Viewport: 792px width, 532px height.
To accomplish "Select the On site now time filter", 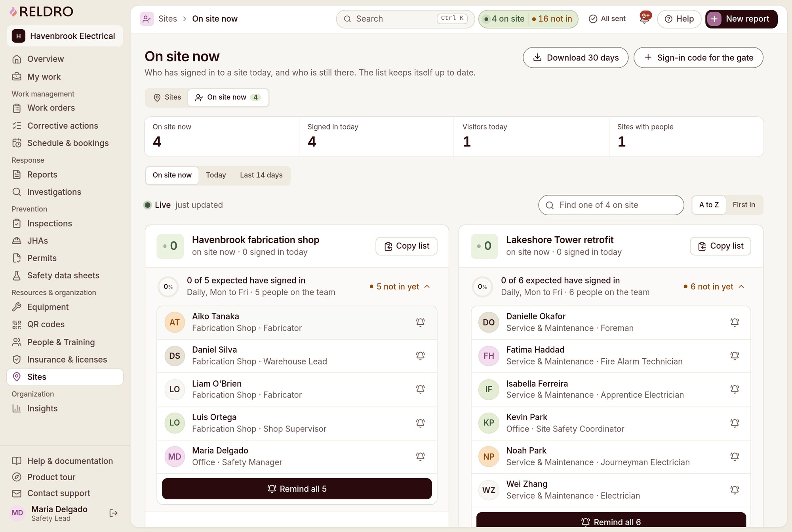I will tap(172, 175).
